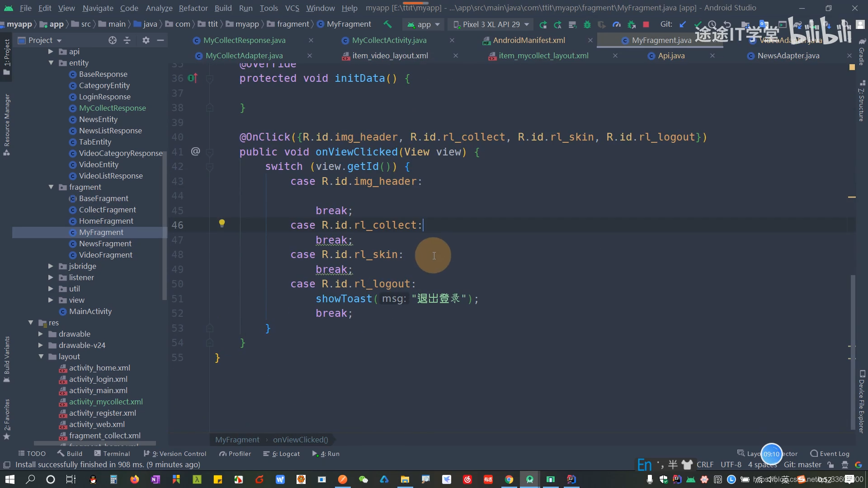Open the VCS menu
The image size is (868, 488).
(292, 8)
